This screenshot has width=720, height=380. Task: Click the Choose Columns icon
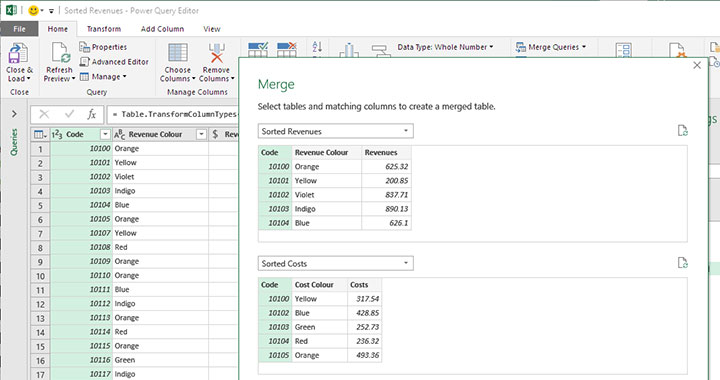point(178,53)
